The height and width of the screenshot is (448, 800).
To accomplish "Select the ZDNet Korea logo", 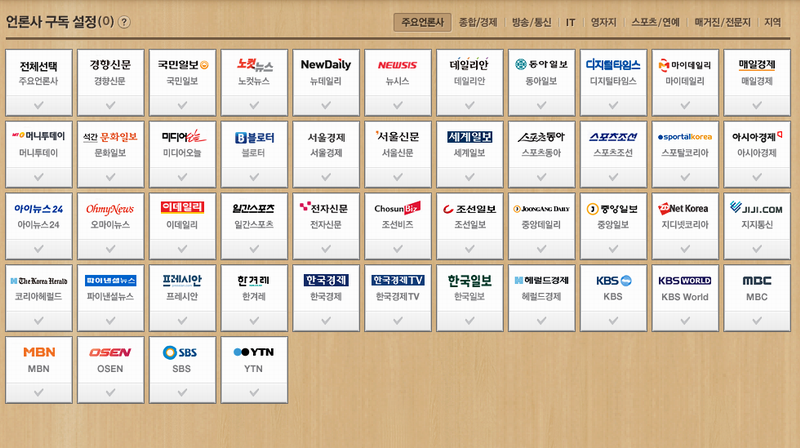I will 683,208.
